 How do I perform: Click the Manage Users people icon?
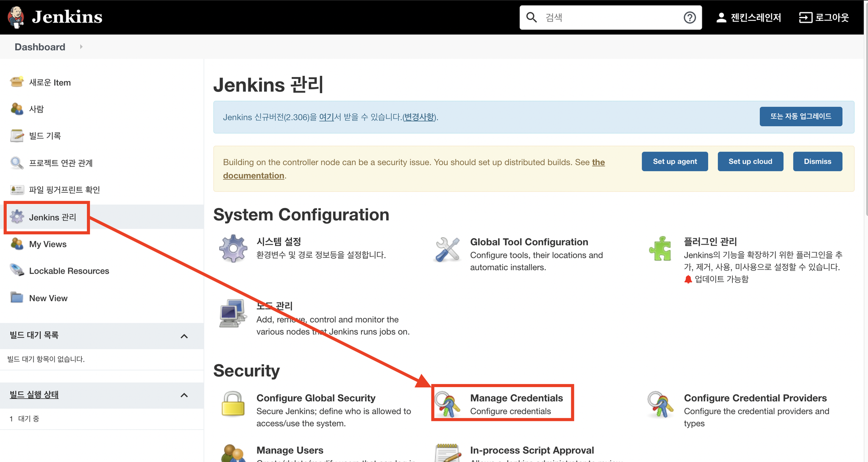pyautogui.click(x=233, y=453)
